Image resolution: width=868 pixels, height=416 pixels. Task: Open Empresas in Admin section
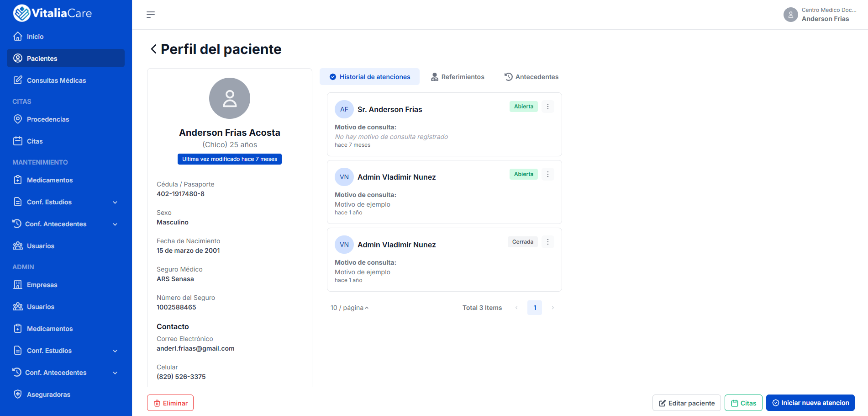[66, 284]
